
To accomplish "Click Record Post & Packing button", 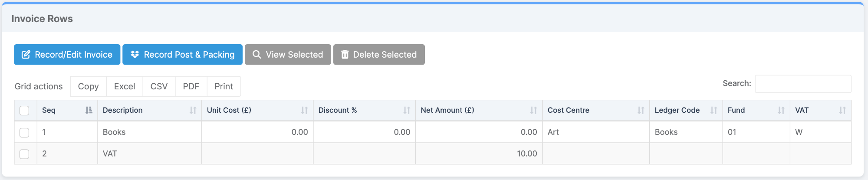I will (182, 55).
